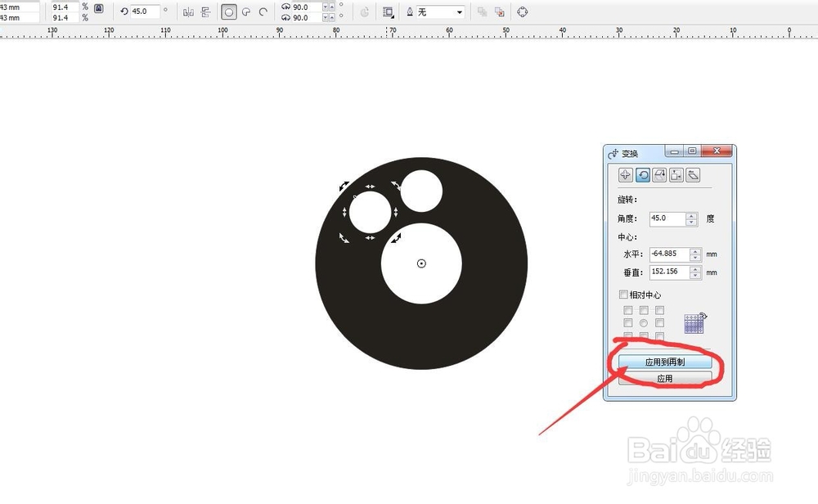818x504 pixels.
Task: Click the 应用 button
Action: [x=666, y=377]
